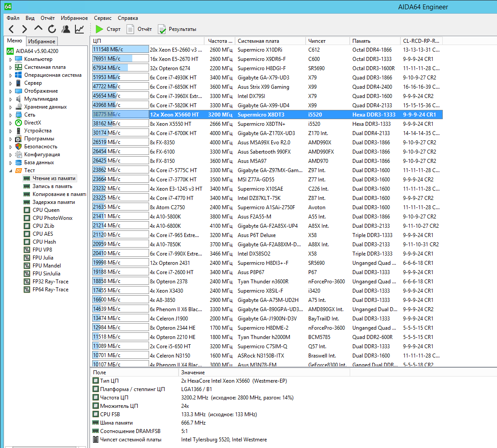Sort by the ЦП column header
This screenshot has width=497, height=448.
point(147,41)
